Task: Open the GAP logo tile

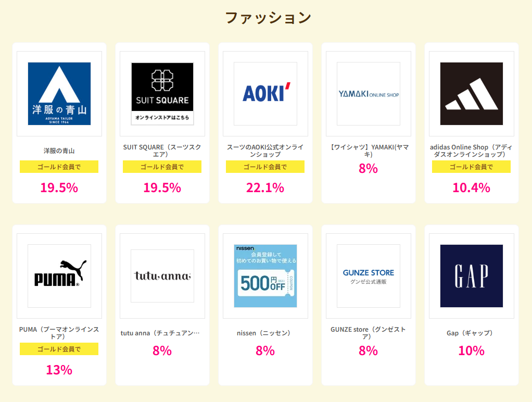Action: (x=472, y=276)
